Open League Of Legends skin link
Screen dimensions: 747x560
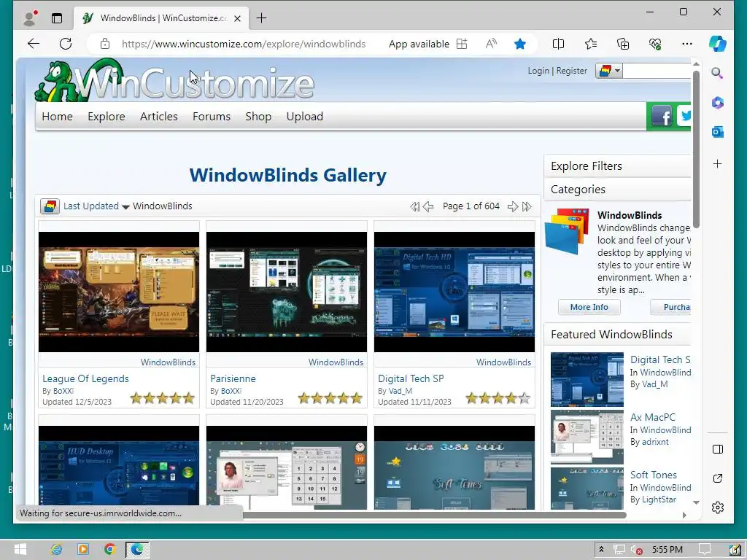tap(86, 378)
